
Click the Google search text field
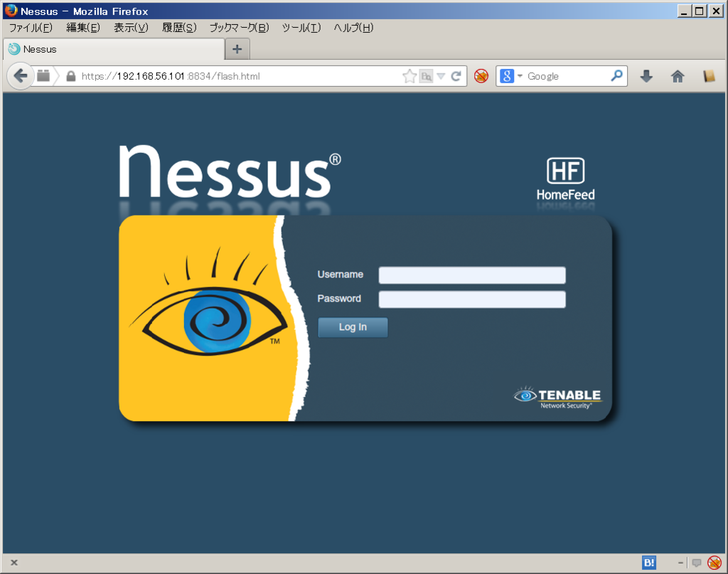coord(567,76)
